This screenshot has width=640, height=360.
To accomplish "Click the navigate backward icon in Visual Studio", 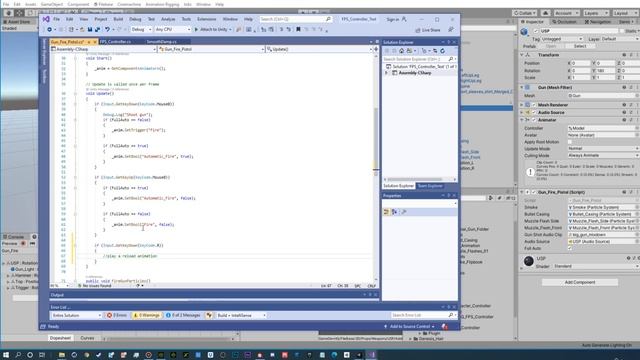I will [x=50, y=29].
